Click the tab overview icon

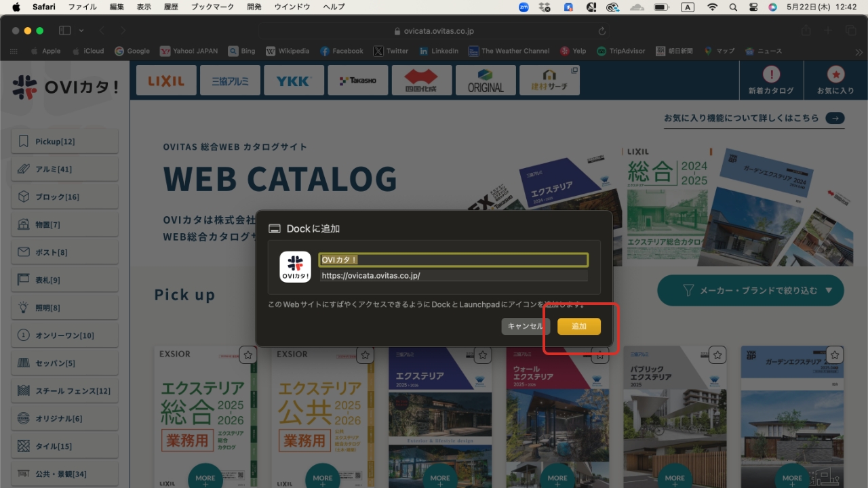point(850,30)
